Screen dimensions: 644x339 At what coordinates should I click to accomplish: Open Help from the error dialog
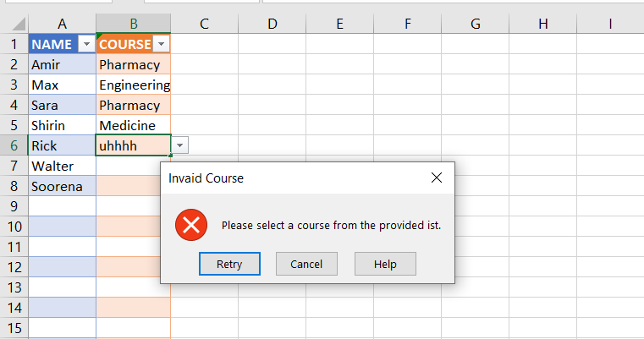(x=385, y=264)
